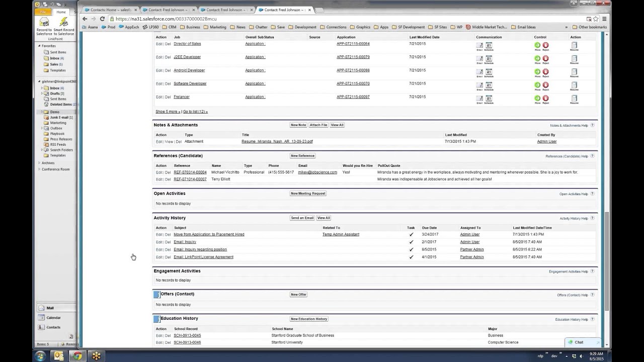Open Outlook File tab
The height and width of the screenshot is (362, 644).
click(x=43, y=12)
